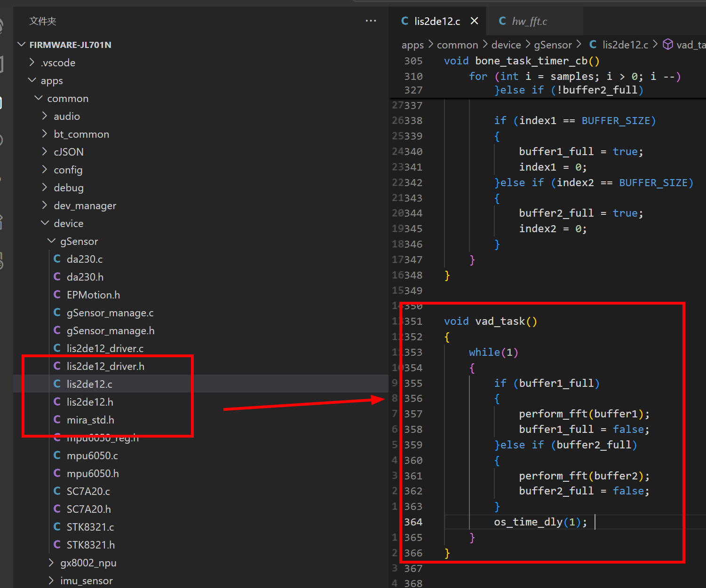
Task: Close the lis2de12.c editor tab
Action: click(x=474, y=21)
